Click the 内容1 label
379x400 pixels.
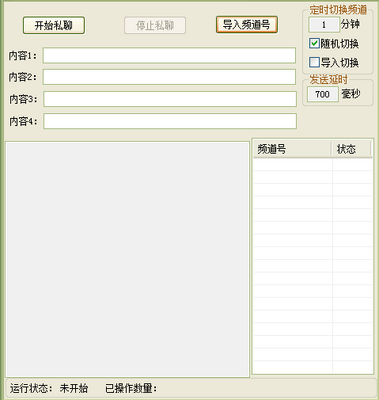pos(23,56)
